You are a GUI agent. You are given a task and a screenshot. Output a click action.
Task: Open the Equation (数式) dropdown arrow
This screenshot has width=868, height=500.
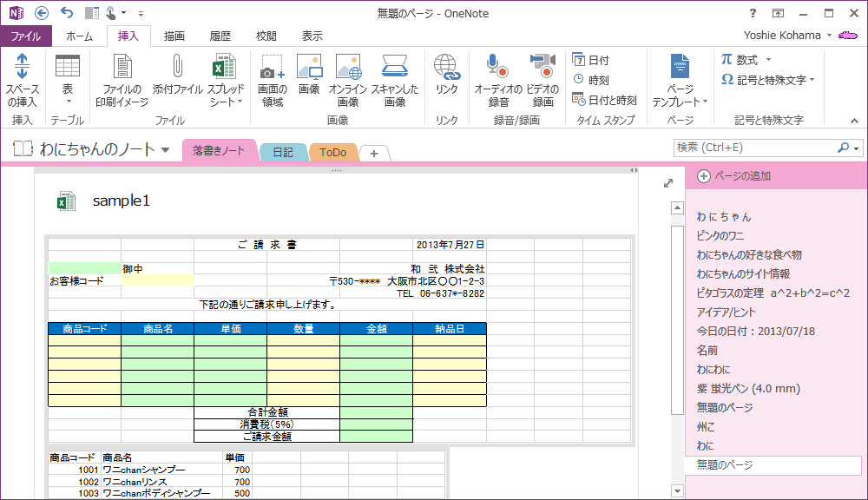click(x=768, y=59)
